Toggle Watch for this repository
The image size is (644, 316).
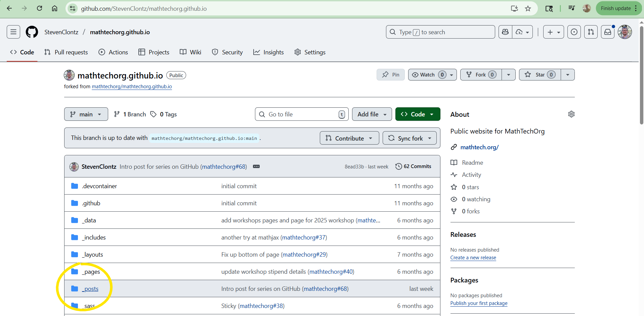pyautogui.click(x=427, y=75)
